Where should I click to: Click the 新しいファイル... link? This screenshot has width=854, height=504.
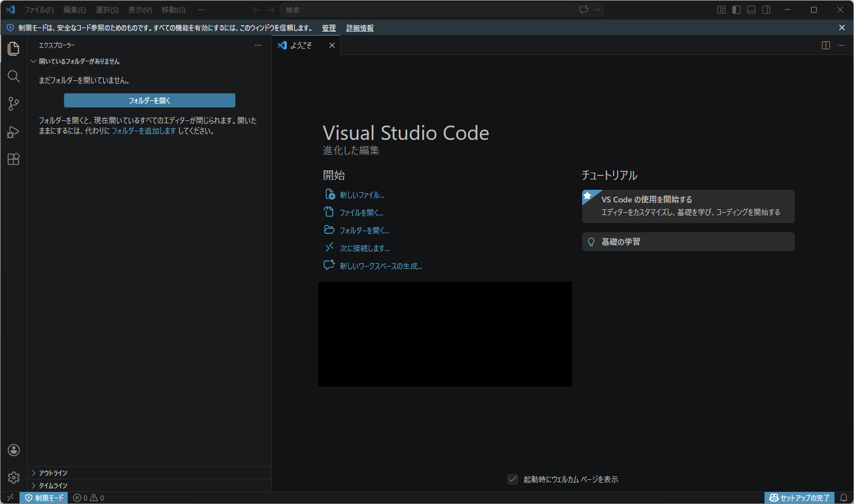pos(361,195)
